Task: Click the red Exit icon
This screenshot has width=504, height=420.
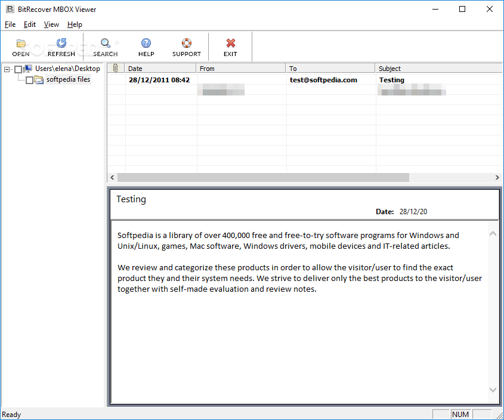Action: click(x=230, y=43)
